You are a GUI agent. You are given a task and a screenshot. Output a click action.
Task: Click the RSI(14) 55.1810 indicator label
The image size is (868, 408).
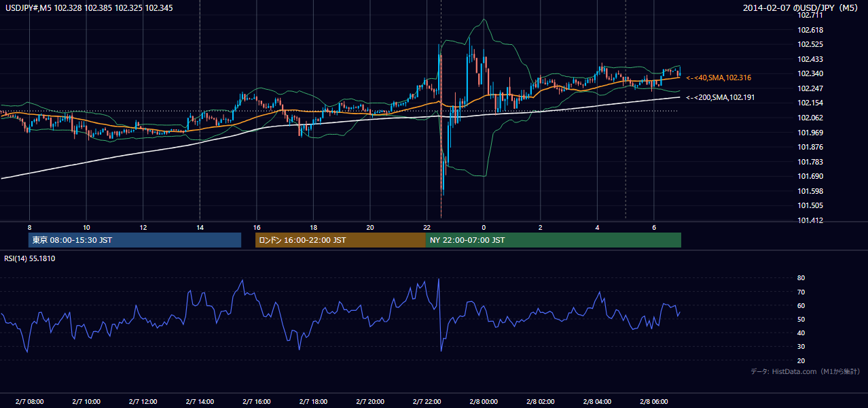31,258
